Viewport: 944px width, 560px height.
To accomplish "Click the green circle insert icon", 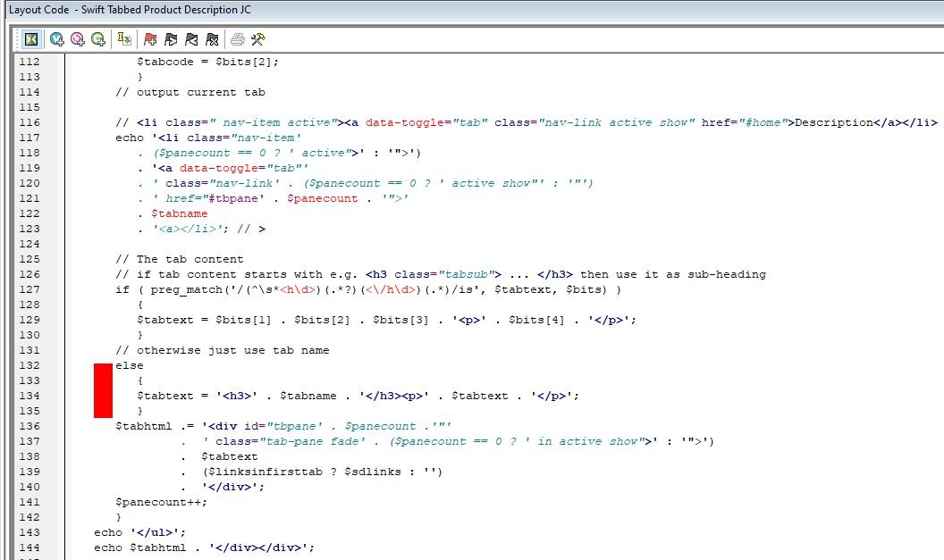I will tap(98, 39).
